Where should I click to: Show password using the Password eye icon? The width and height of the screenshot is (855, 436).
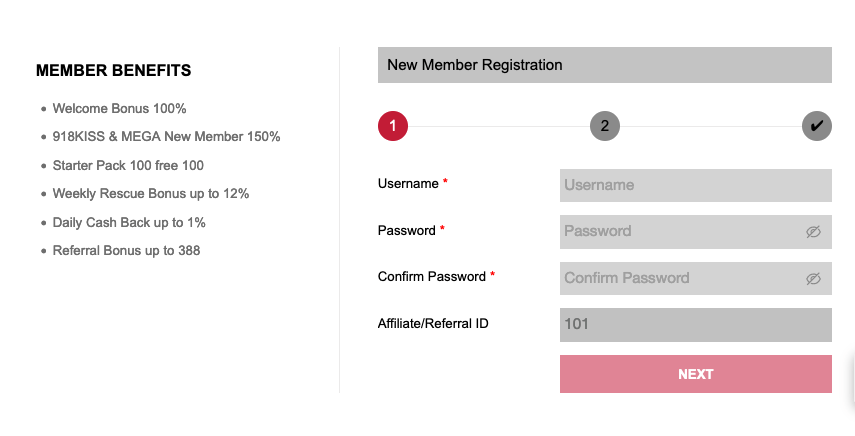coord(813,232)
